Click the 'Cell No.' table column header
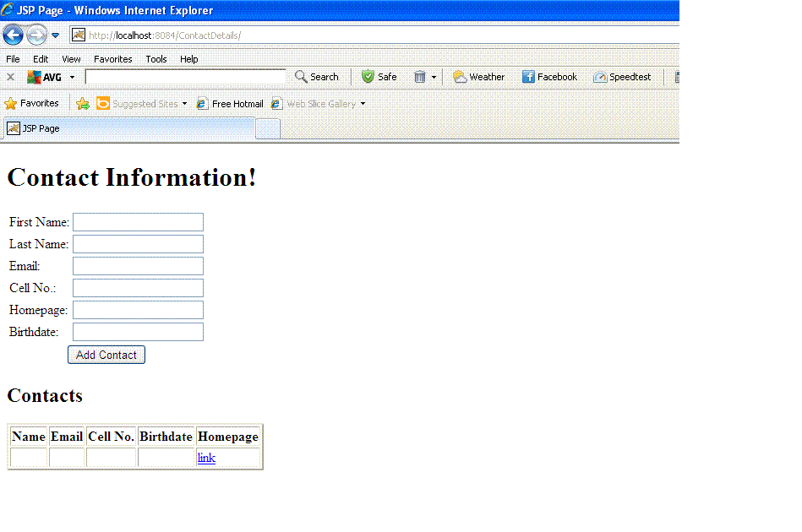Viewport: 802px width, 532px height. click(111, 437)
